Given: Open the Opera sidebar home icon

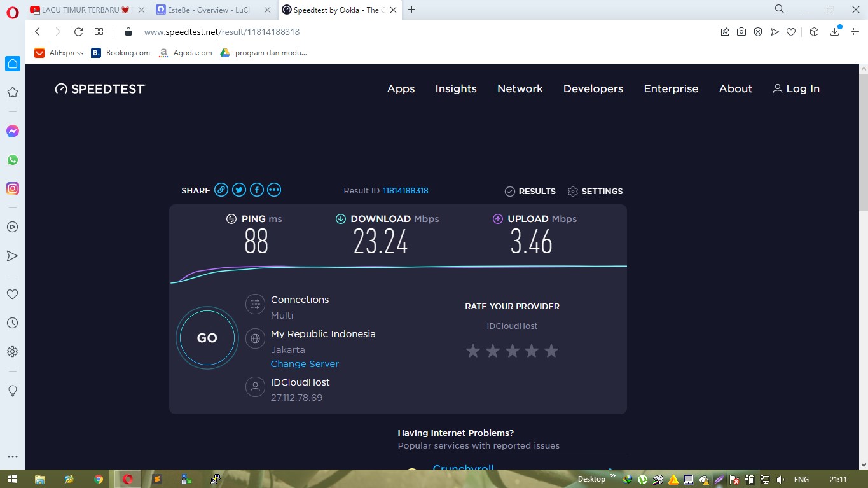Looking at the screenshot, I should pos(12,64).
